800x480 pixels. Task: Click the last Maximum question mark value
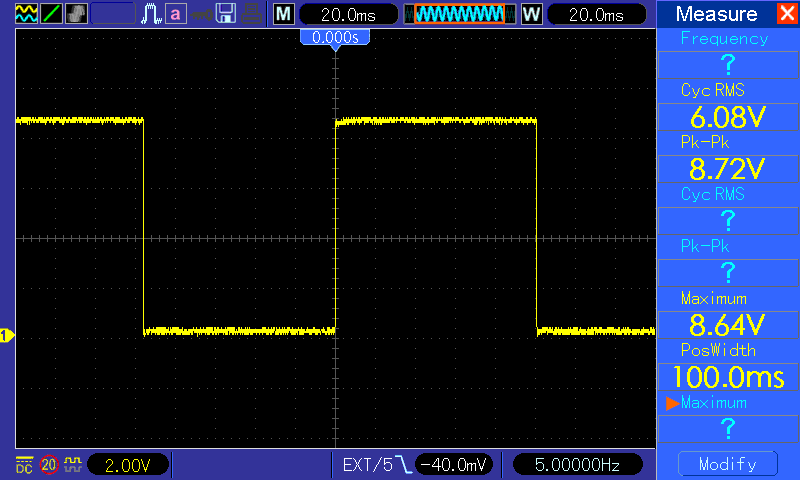(x=728, y=429)
